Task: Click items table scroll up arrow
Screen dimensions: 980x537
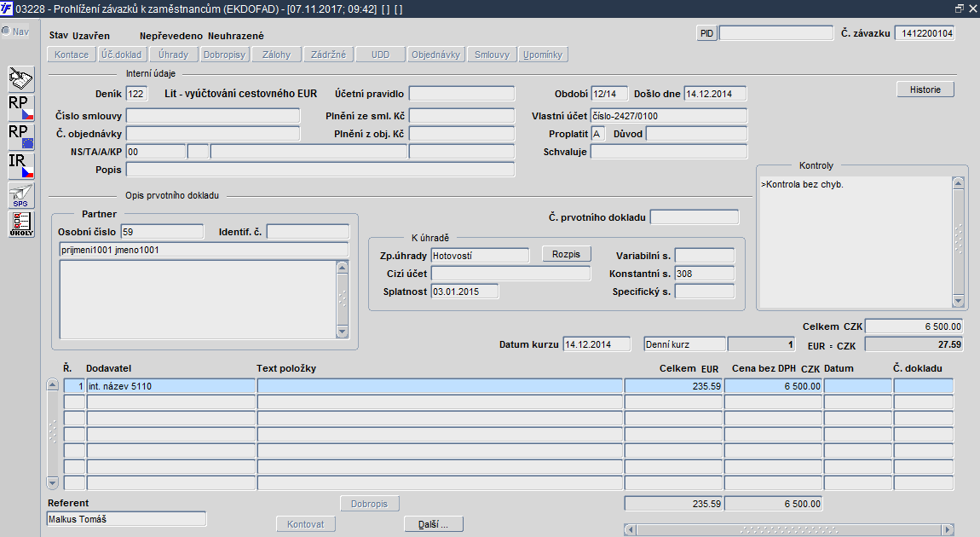Action: click(x=53, y=385)
